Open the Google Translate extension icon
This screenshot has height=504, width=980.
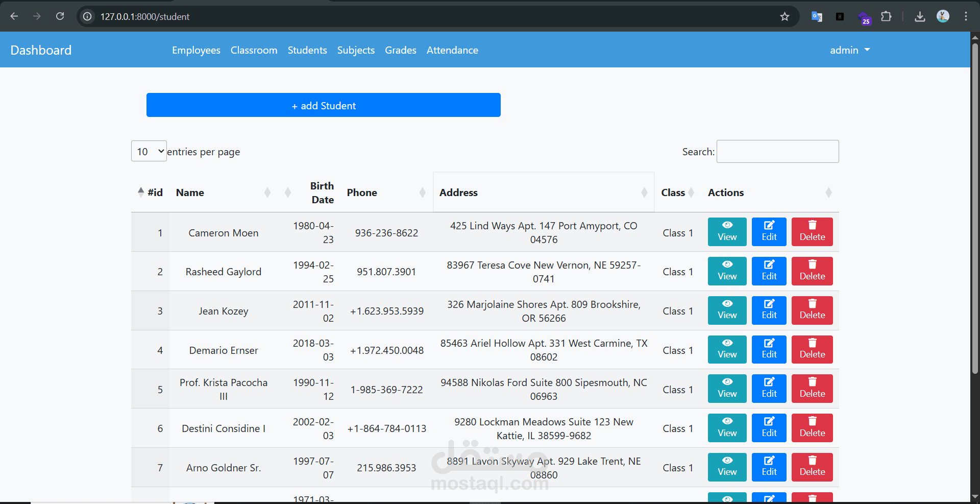click(817, 16)
